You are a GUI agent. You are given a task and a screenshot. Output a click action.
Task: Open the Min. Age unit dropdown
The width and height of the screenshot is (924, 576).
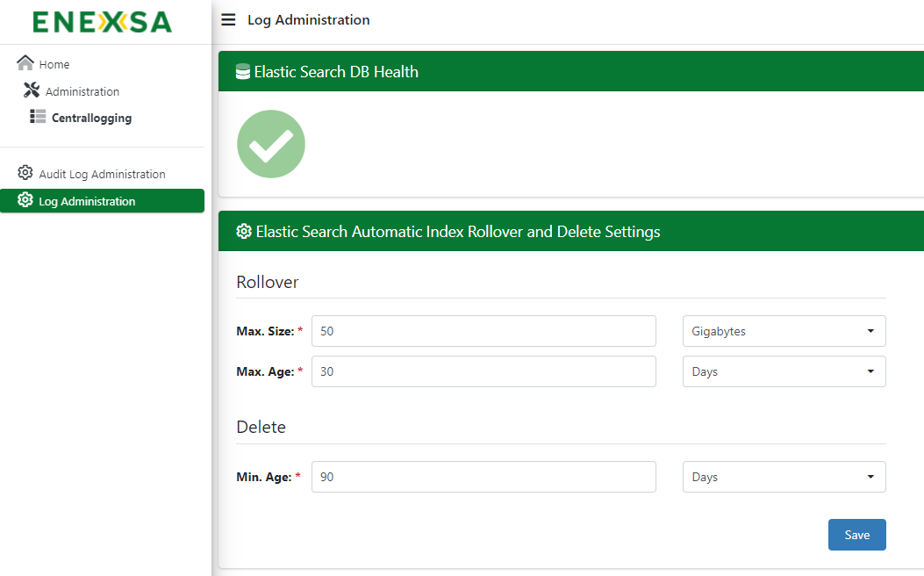pyautogui.click(x=784, y=477)
